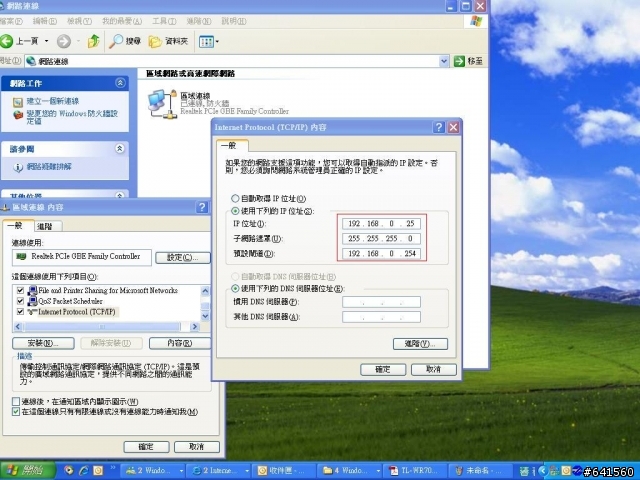This screenshot has height=480, width=640.
Task: Open the Views button dropdown arrow
Action: click(217, 42)
